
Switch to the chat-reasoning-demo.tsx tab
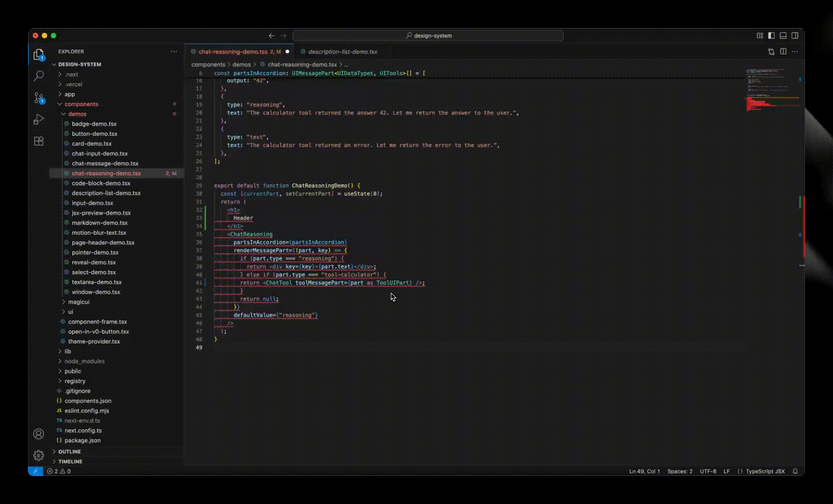click(233, 52)
